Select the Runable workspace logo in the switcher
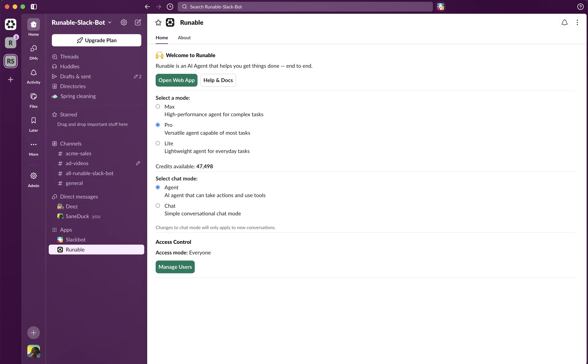This screenshot has height=364, width=588. pyautogui.click(x=11, y=24)
